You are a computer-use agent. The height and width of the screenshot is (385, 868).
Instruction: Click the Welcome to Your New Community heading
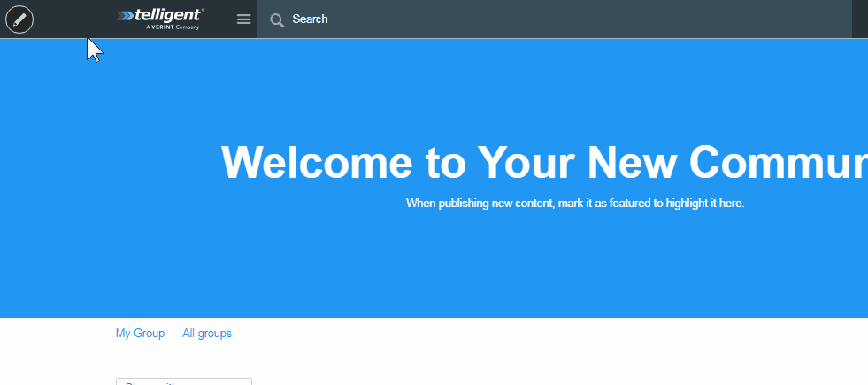[544, 162]
